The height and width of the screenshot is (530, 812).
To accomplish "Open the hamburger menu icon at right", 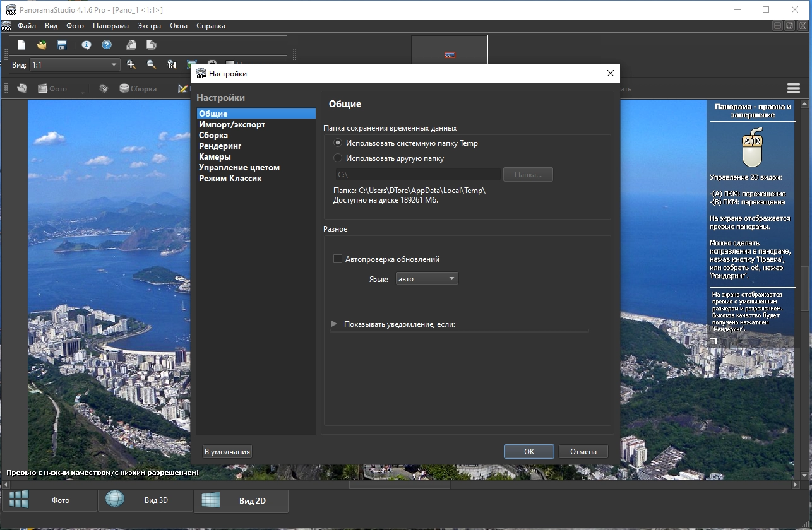I will pyautogui.click(x=793, y=88).
